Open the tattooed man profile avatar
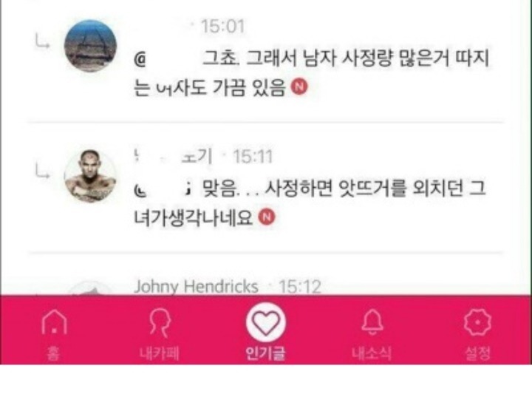The height and width of the screenshot is (411, 532). [x=90, y=176]
